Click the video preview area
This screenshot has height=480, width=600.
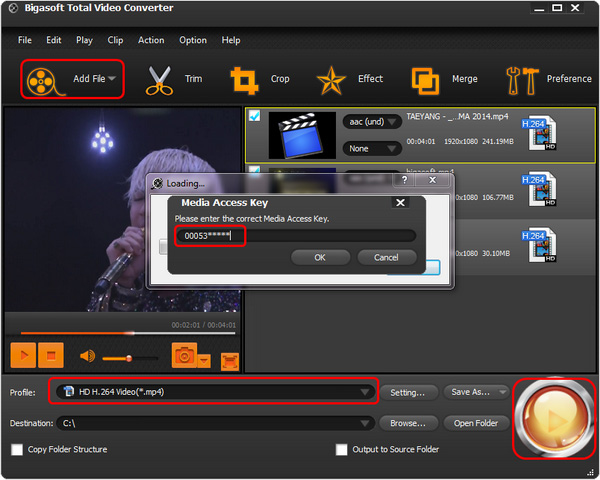coord(122,209)
